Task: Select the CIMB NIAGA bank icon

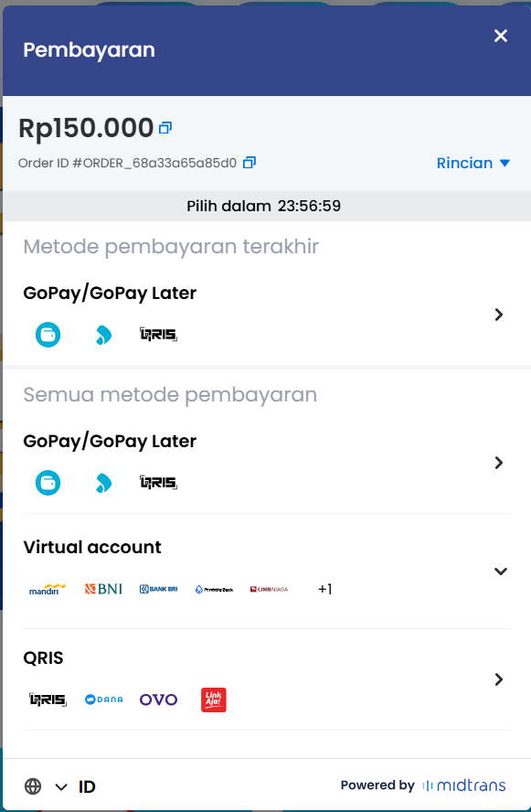Action: tap(268, 588)
